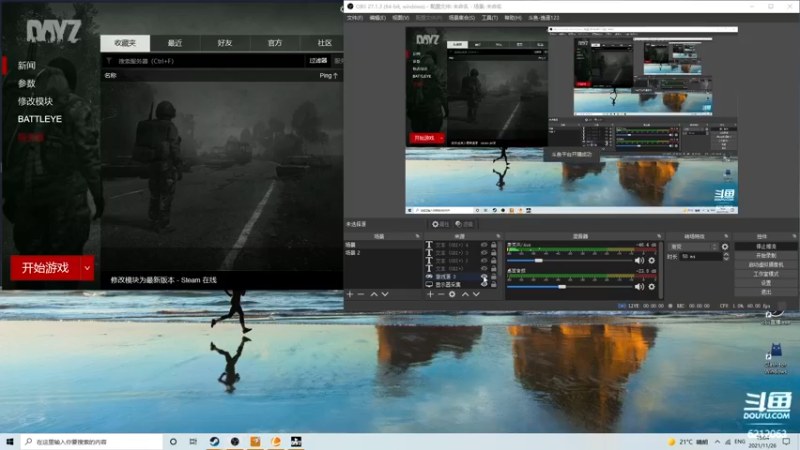800x450 pixels.
Task: Toggle lock on 游戏源 3 source
Action: 493,277
